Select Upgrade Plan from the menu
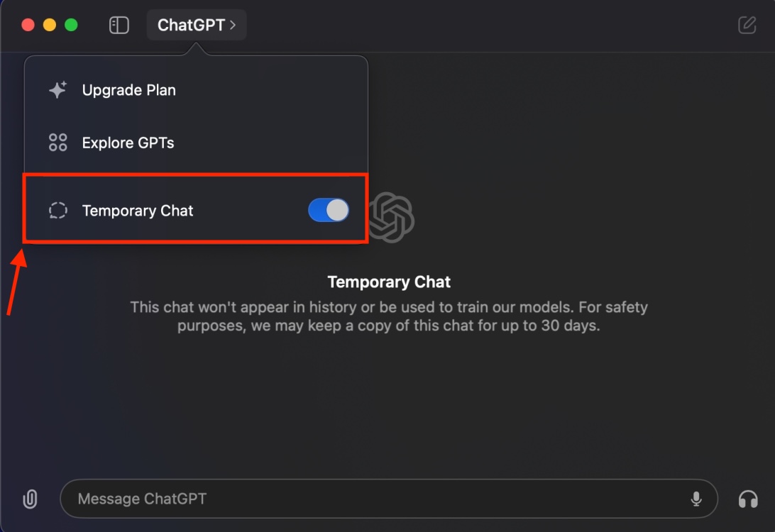This screenshot has width=775, height=532. click(x=128, y=89)
